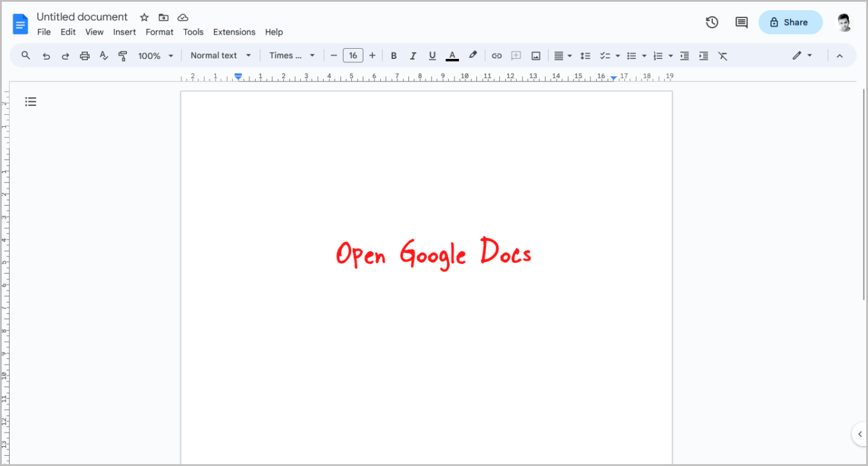Open the account profile picture
Image resolution: width=868 pixels, height=466 pixels.
(x=844, y=22)
